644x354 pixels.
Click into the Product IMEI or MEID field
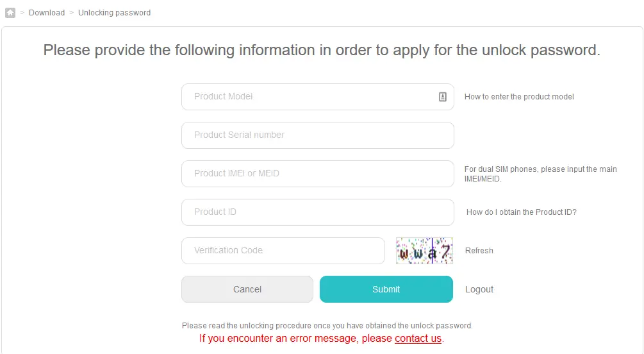tap(317, 174)
